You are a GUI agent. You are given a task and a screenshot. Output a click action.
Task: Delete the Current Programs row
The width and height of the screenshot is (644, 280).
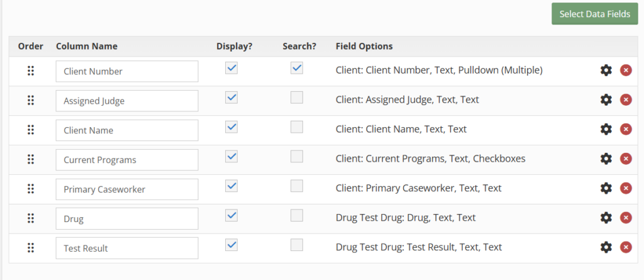point(626,159)
